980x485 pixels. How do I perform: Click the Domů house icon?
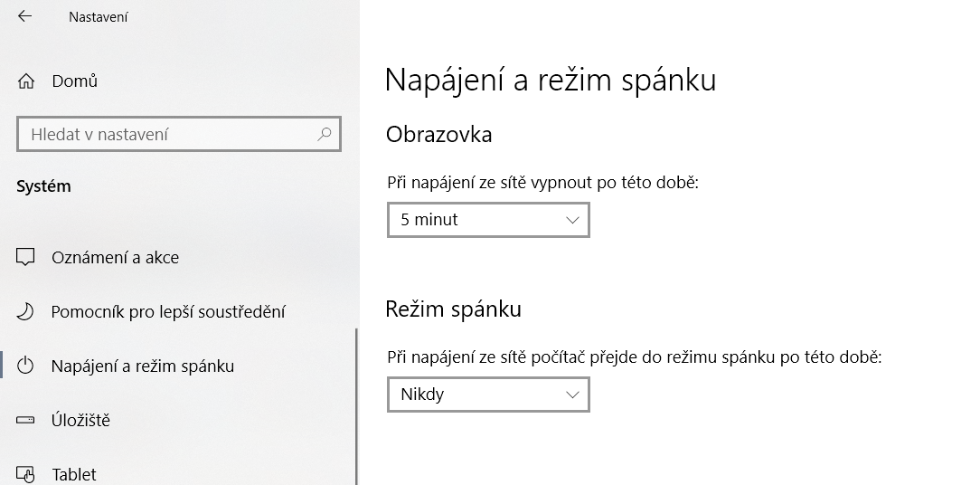point(26,81)
